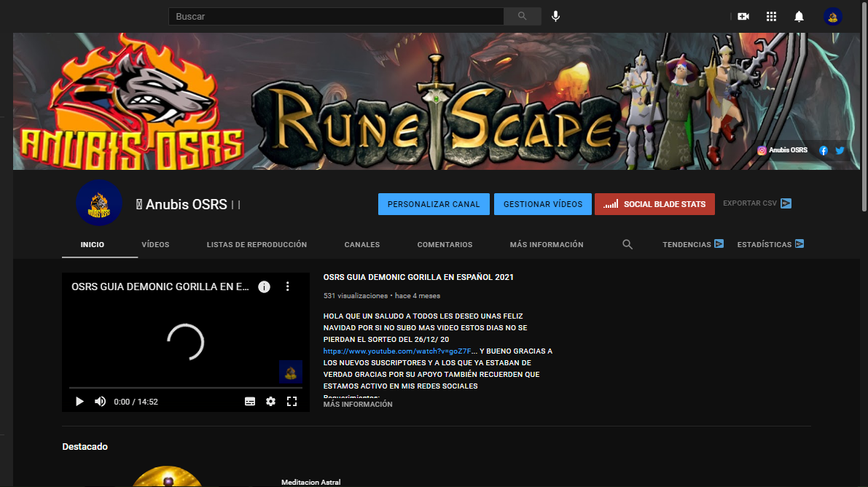
Task: Click the channel search magnifier icon
Action: point(627,244)
